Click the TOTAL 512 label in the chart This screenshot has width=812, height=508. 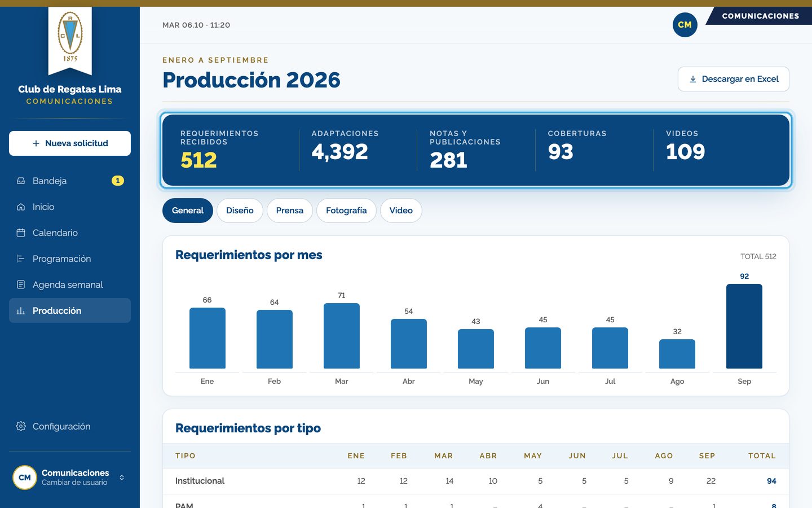pos(758,256)
